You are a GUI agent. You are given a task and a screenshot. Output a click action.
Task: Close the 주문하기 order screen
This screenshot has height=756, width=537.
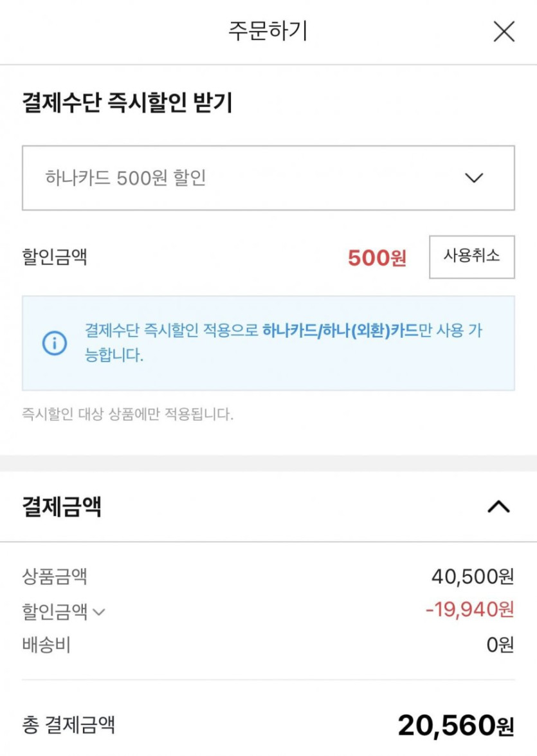[x=504, y=32]
